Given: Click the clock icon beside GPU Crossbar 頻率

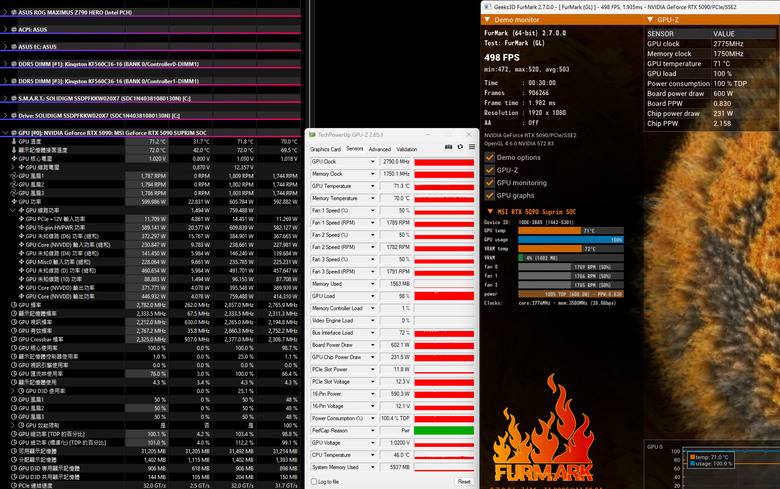Looking at the screenshot, I should (14, 339).
